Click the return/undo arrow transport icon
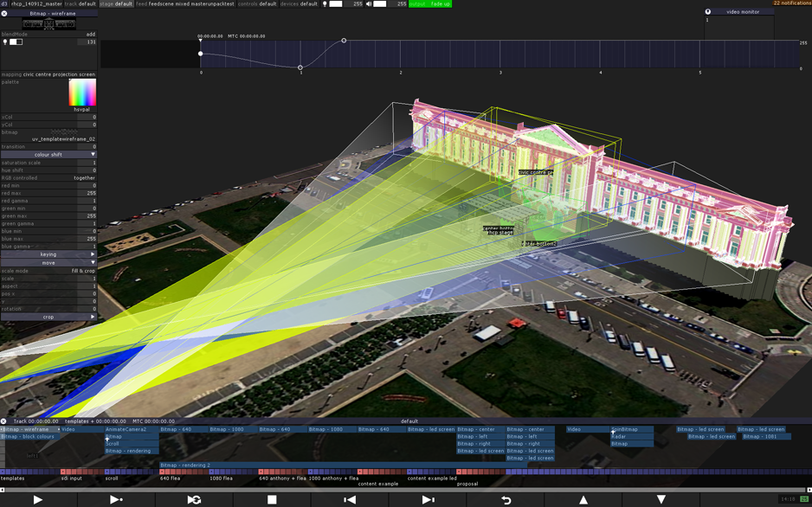812x507 pixels. pos(506,500)
